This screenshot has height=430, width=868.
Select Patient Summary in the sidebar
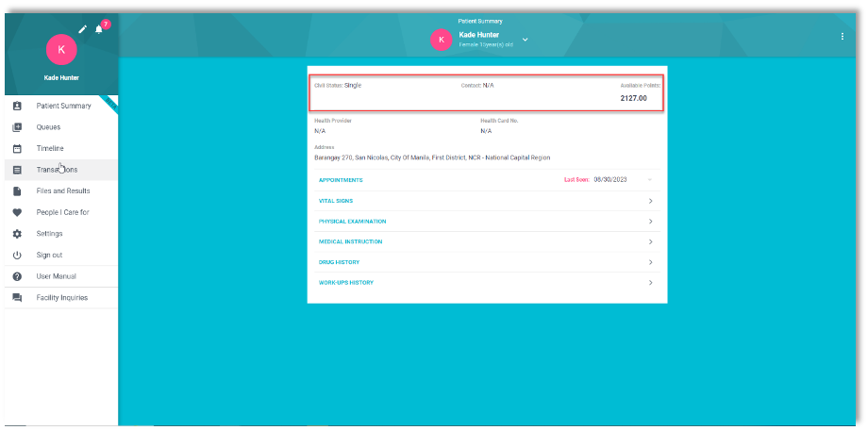tap(63, 106)
